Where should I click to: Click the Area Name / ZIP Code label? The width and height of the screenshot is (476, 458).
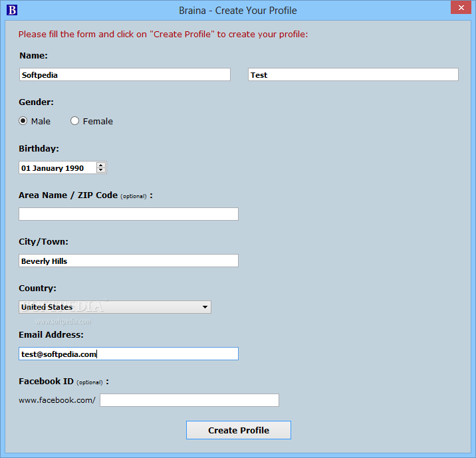86,195
